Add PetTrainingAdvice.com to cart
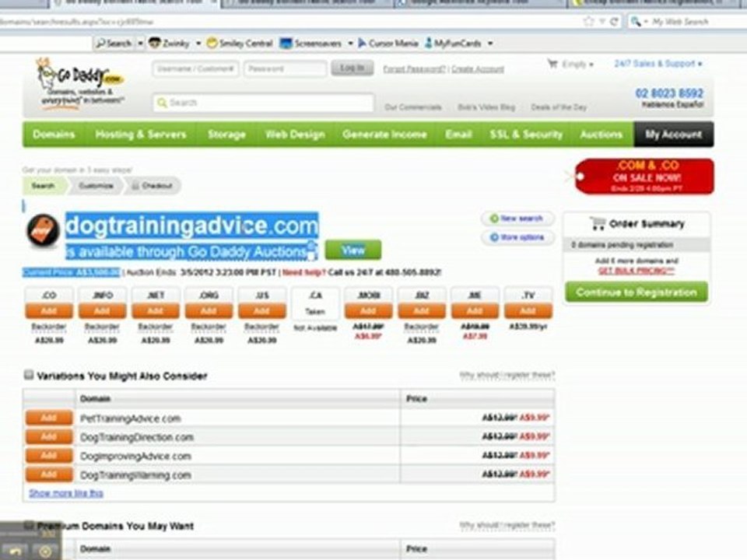The width and height of the screenshot is (747, 560). point(49,418)
